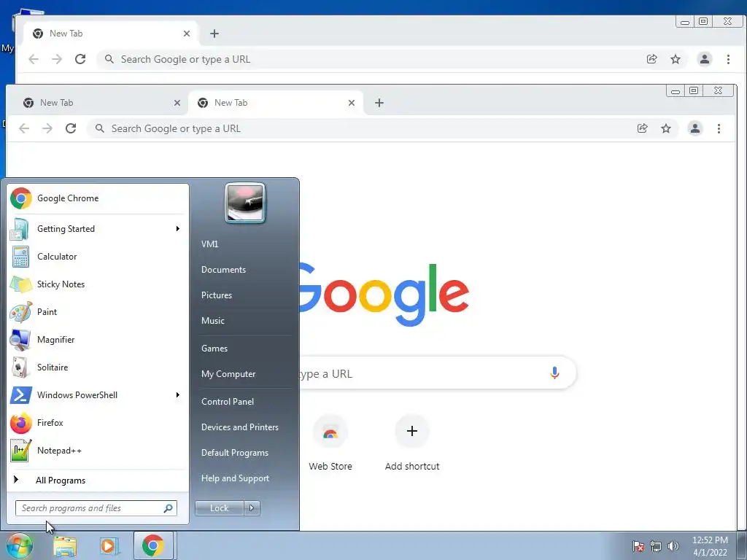
Task: Open the VM1 user folder
Action: click(x=209, y=244)
